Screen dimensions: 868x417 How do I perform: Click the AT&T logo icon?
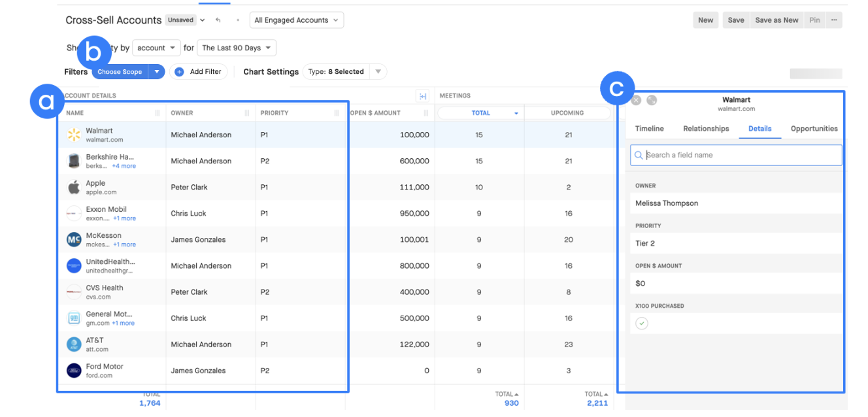(74, 344)
